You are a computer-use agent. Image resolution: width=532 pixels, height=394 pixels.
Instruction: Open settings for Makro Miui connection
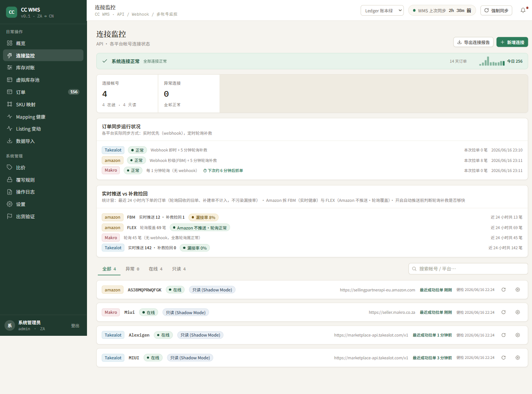tap(517, 312)
